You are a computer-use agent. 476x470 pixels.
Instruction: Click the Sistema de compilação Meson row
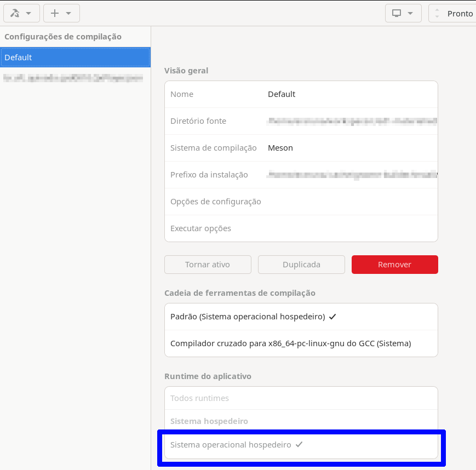tap(301, 148)
